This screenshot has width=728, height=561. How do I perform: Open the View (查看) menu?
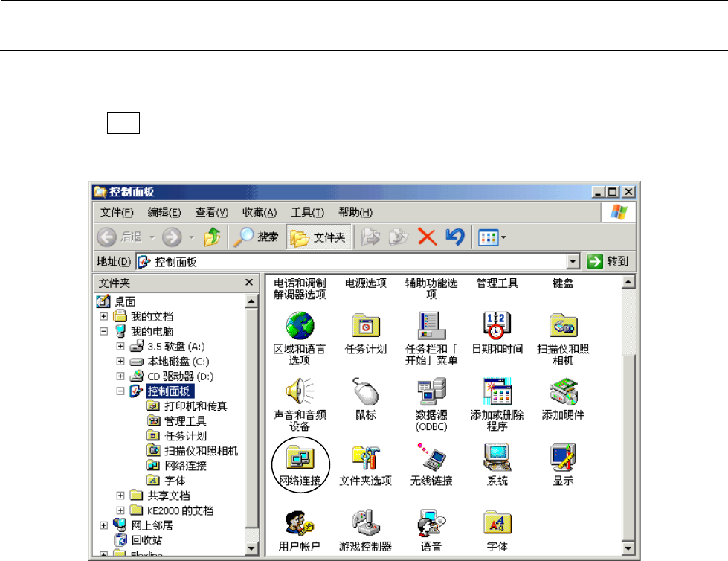coord(212,212)
